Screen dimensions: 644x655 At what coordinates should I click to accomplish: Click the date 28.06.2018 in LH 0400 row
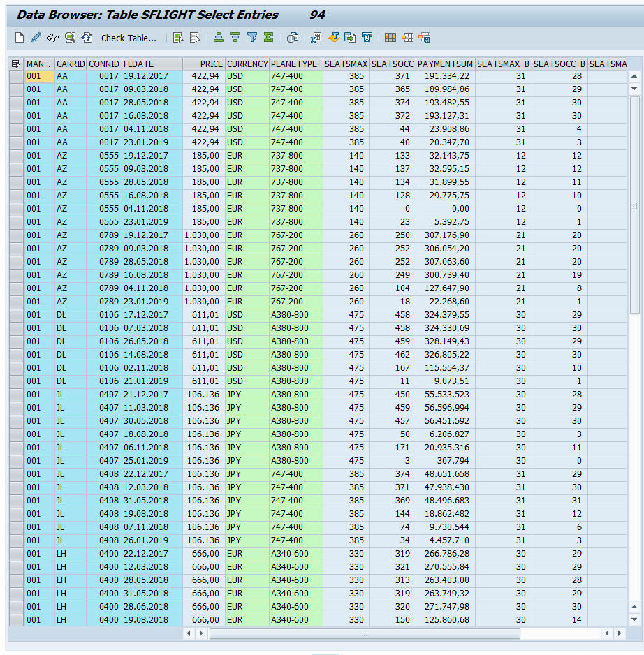(x=152, y=607)
